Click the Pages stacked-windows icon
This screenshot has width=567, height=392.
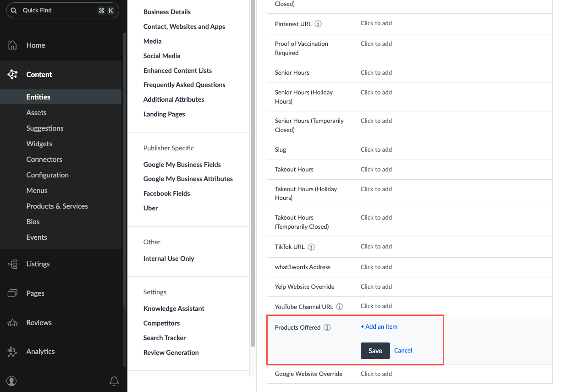(12, 293)
